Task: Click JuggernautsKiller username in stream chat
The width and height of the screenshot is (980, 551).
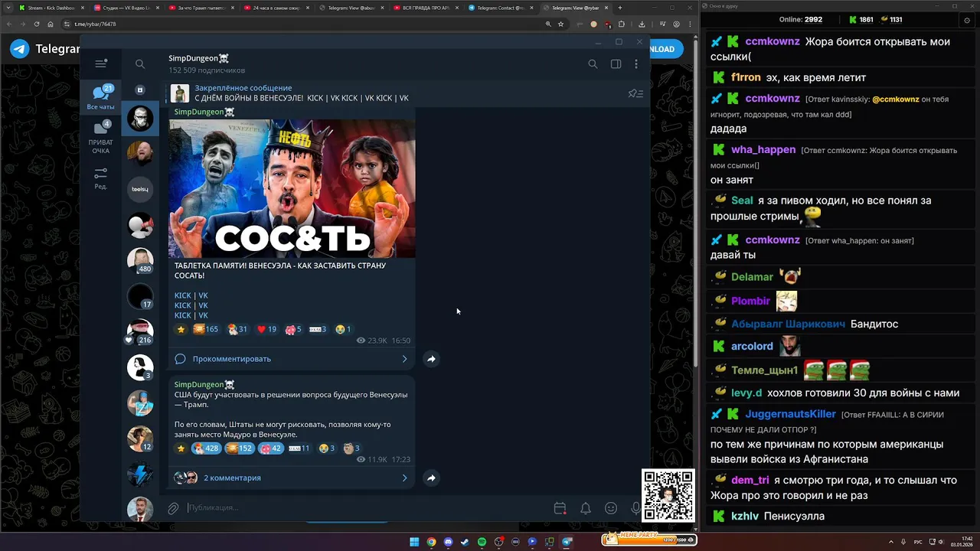Action: [x=790, y=414]
